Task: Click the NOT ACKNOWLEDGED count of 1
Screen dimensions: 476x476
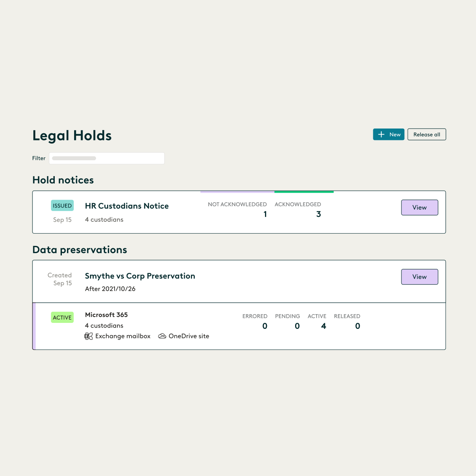Action: pyautogui.click(x=265, y=214)
